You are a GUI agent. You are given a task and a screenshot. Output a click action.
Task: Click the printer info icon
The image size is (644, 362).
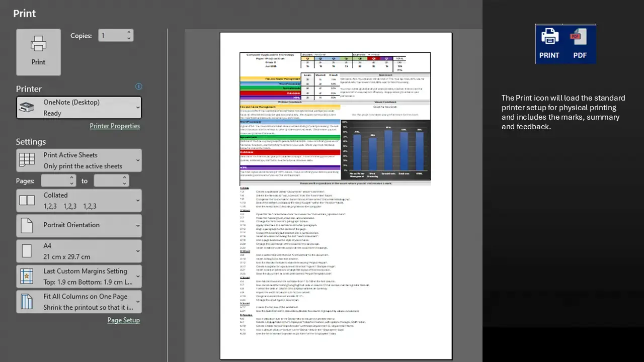pos(139,86)
